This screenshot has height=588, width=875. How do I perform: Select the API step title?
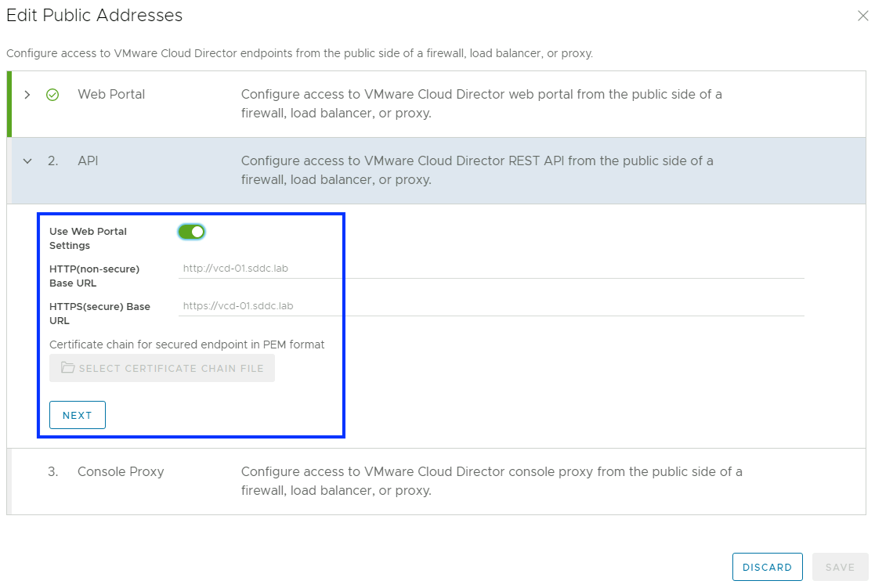coord(88,161)
